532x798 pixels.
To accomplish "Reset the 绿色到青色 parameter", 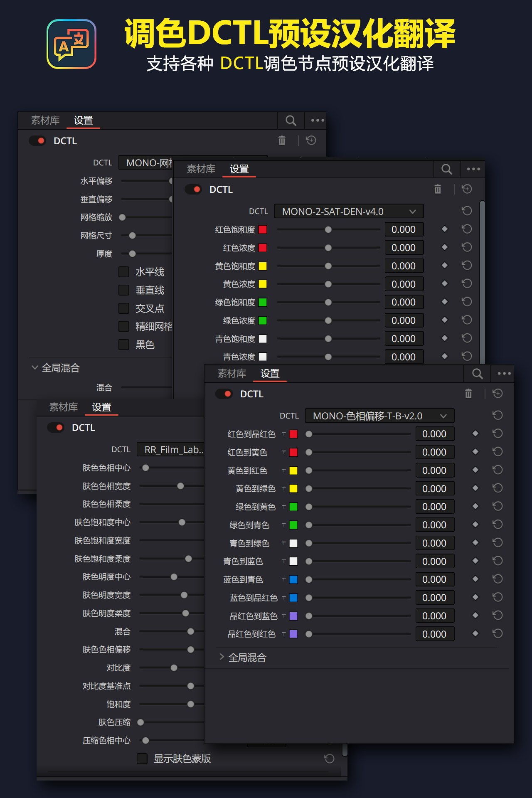I will (x=498, y=525).
